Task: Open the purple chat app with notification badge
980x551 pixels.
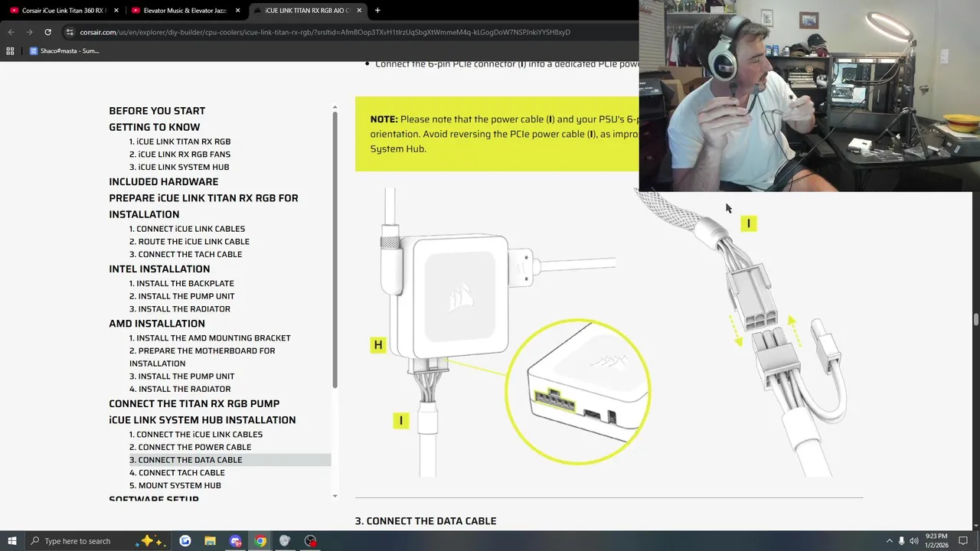Action: 235,541
